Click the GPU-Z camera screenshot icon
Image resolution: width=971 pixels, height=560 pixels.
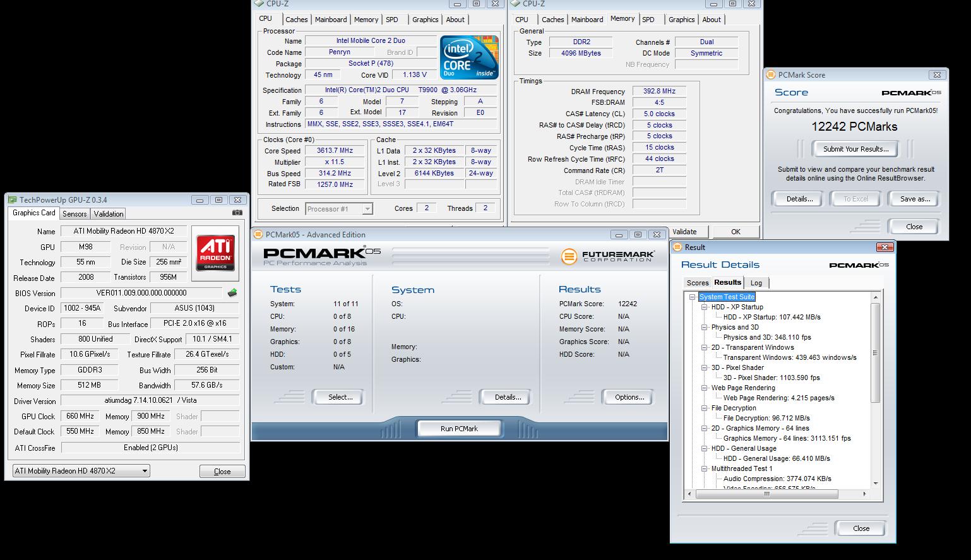coord(237,213)
